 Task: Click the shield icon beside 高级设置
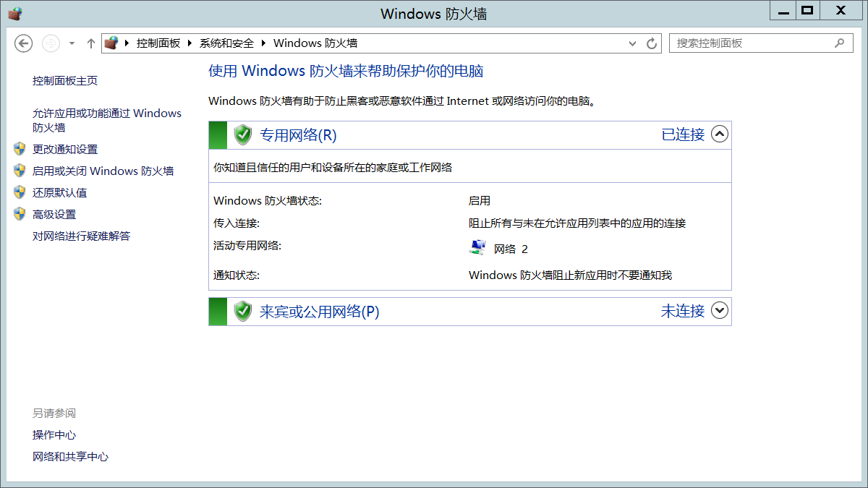click(20, 214)
